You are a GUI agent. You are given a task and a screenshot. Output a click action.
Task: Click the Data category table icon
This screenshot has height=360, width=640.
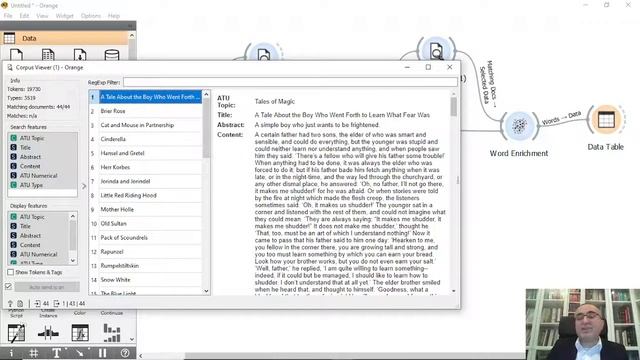click(9, 38)
